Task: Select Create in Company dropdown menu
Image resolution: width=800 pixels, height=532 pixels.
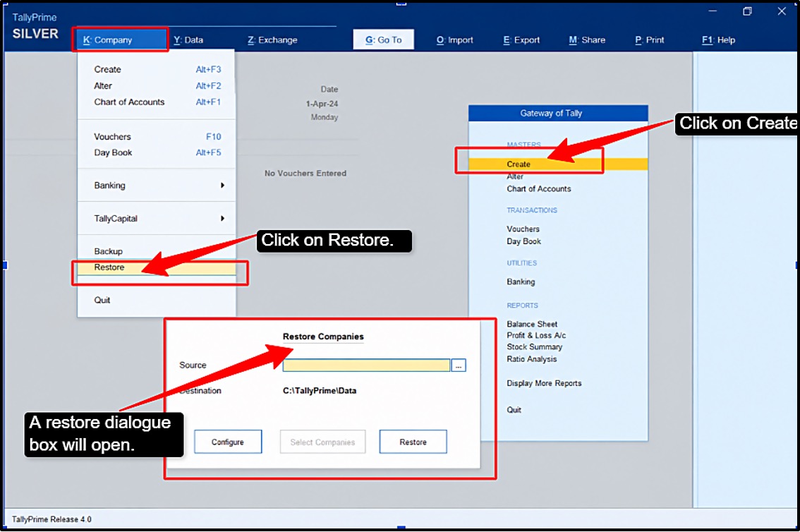Action: tap(156, 69)
